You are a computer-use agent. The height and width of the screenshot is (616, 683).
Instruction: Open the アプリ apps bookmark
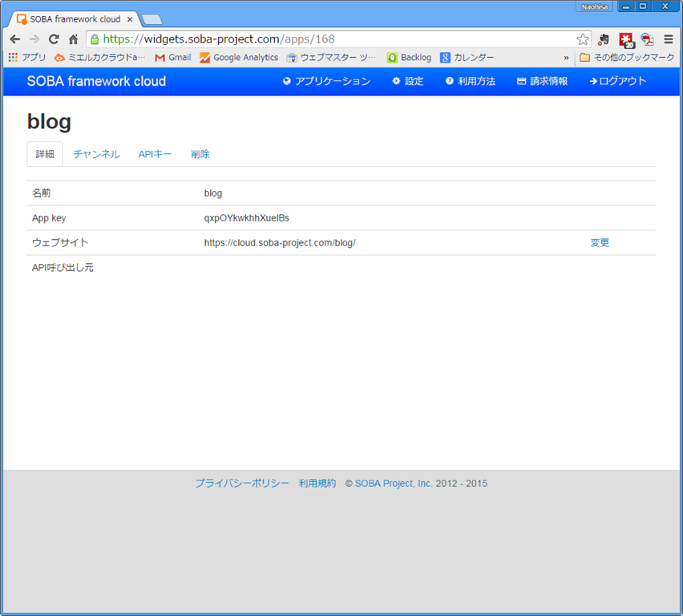[x=27, y=58]
